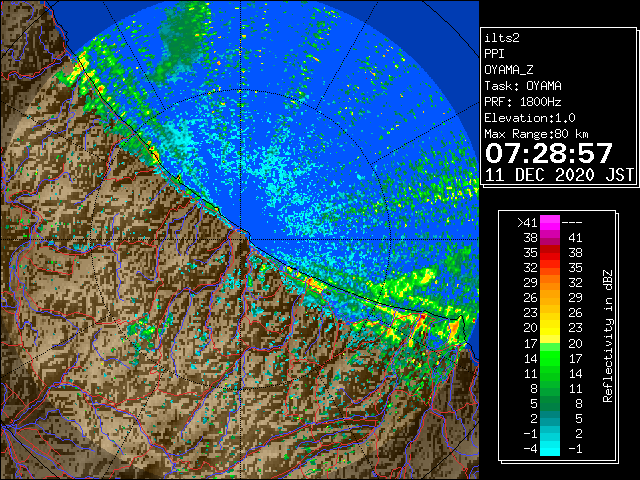
Task: Click the 'ilts2' label in info box
Action: tap(502, 38)
